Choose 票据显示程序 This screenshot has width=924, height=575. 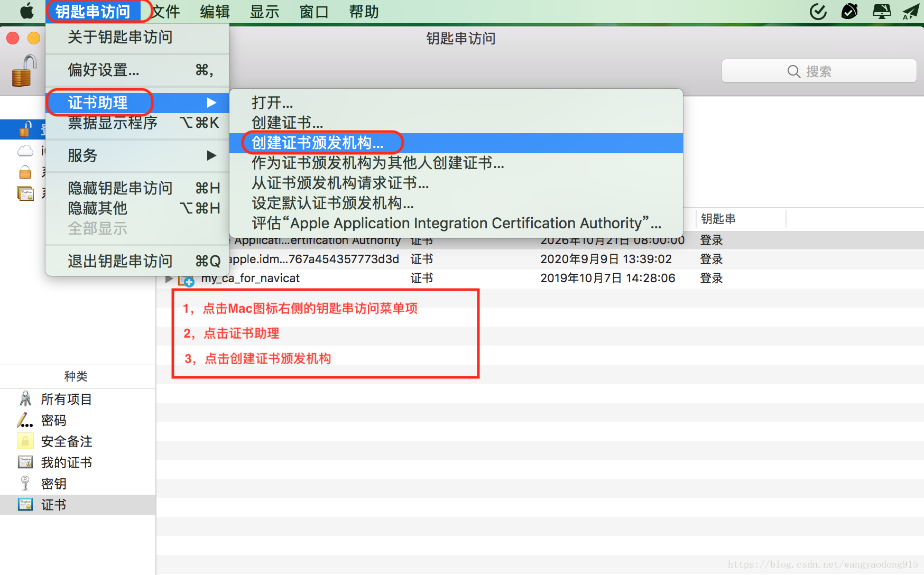click(x=137, y=123)
